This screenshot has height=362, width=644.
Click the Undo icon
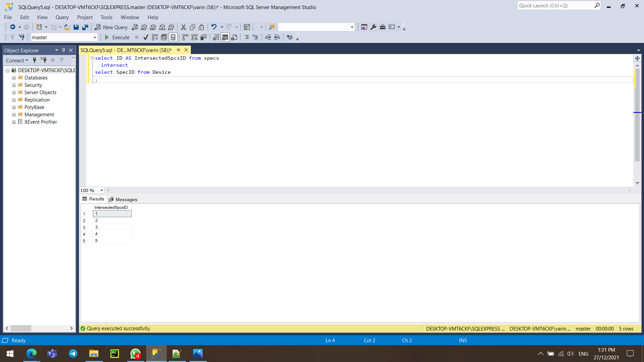click(214, 27)
